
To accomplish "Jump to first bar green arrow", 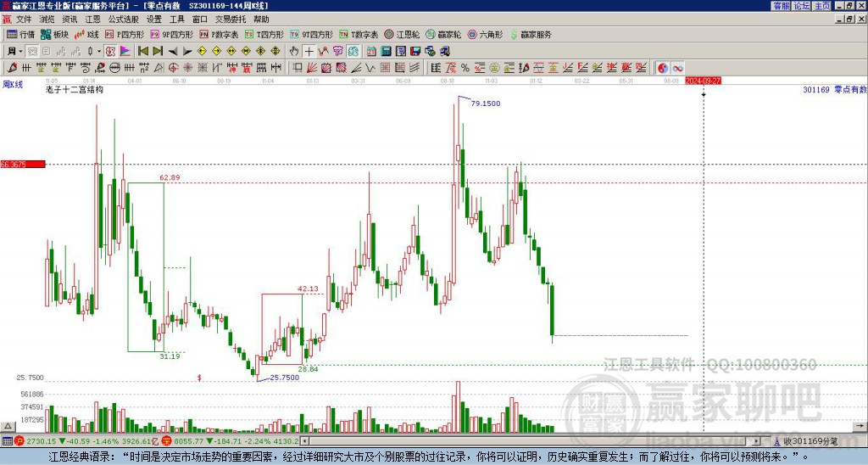I will click(142, 52).
